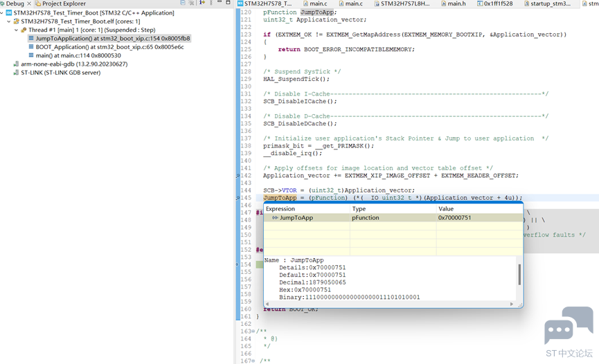The image size is (599, 364).
Task: Collapse STM32H7S78_Test_Timer_Boot.elf node
Action: click(9, 21)
